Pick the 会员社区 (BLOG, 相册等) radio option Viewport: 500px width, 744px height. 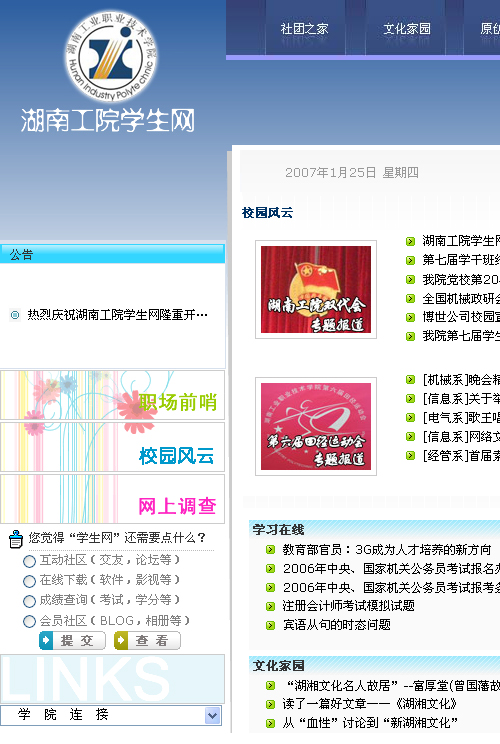29,621
